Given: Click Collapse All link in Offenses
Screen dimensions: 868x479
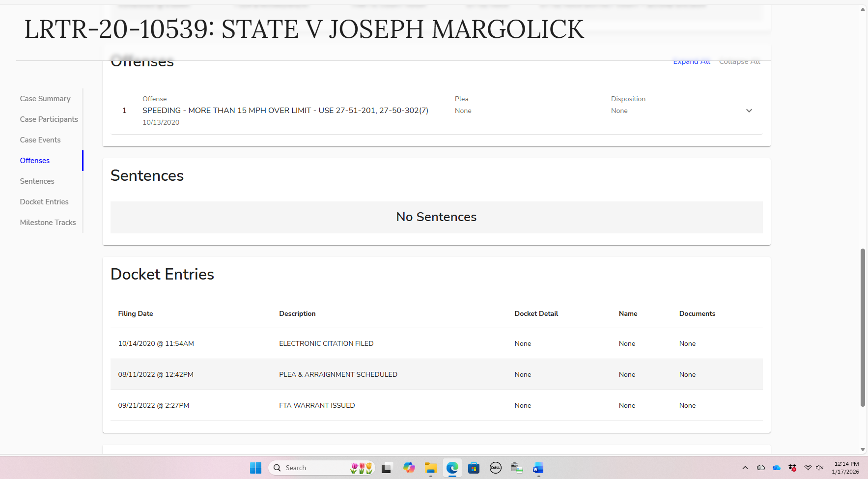Looking at the screenshot, I should pos(739,62).
